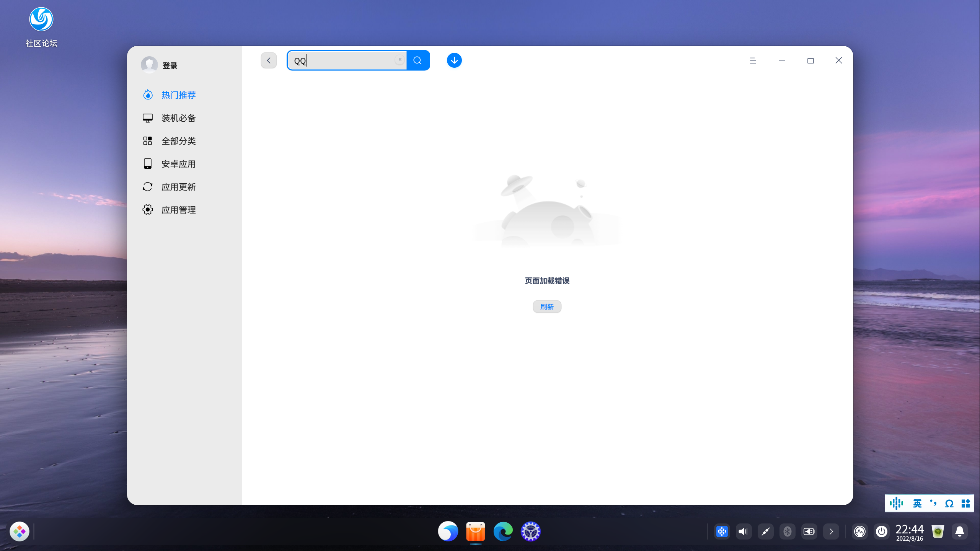Image resolution: width=980 pixels, height=551 pixels.
Task: Click the blue search magnifier button
Action: click(x=418, y=60)
